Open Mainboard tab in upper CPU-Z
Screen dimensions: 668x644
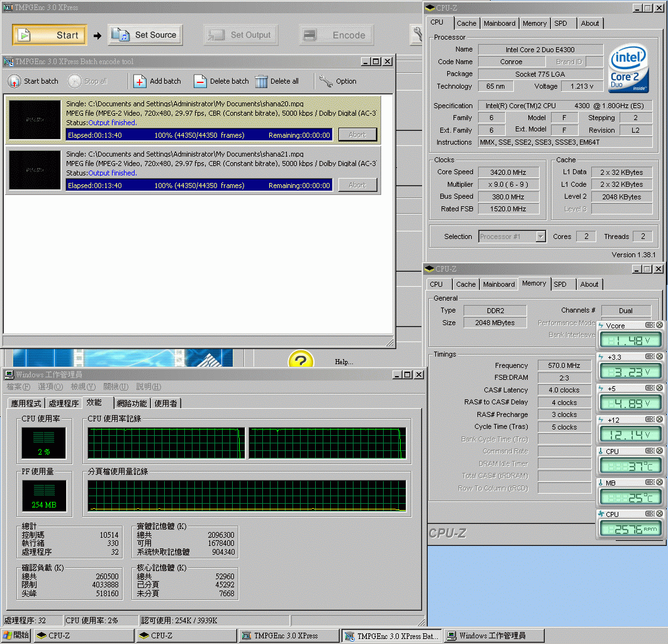point(499,23)
